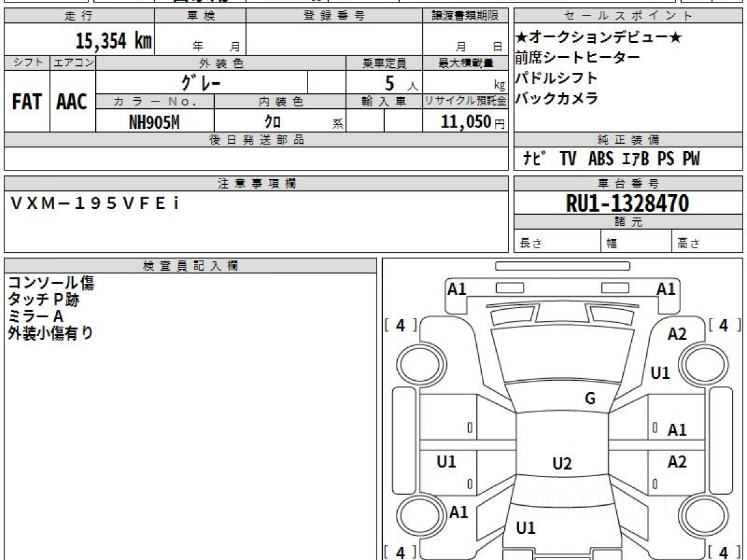This screenshot has width=747, height=560.
Task: Click the A2 mark directly below the right-side A1 door mark
Action: point(677,462)
